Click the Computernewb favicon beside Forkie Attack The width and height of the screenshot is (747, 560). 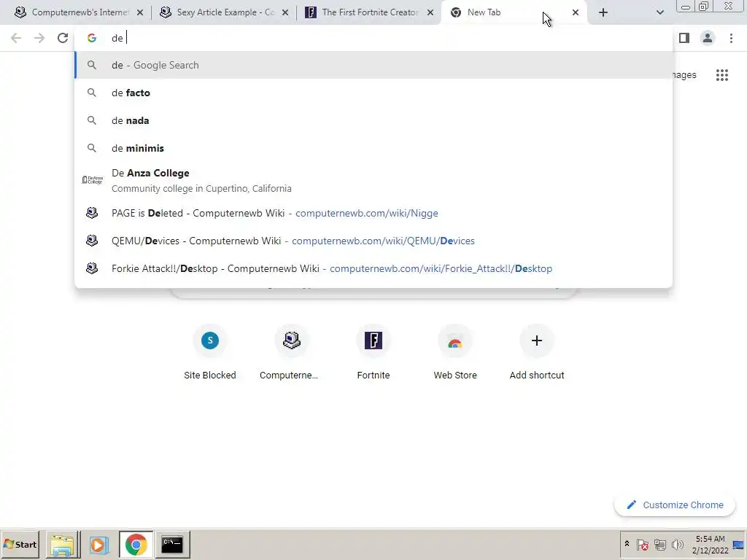[92, 268]
